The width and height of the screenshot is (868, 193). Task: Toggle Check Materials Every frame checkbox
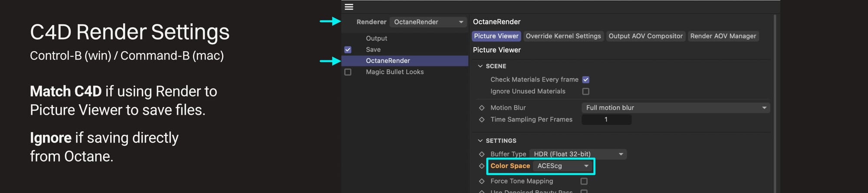pyautogui.click(x=585, y=80)
